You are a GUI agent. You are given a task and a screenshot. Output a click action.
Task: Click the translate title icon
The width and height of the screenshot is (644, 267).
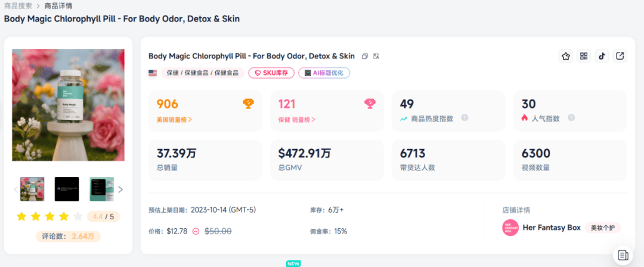(376, 56)
